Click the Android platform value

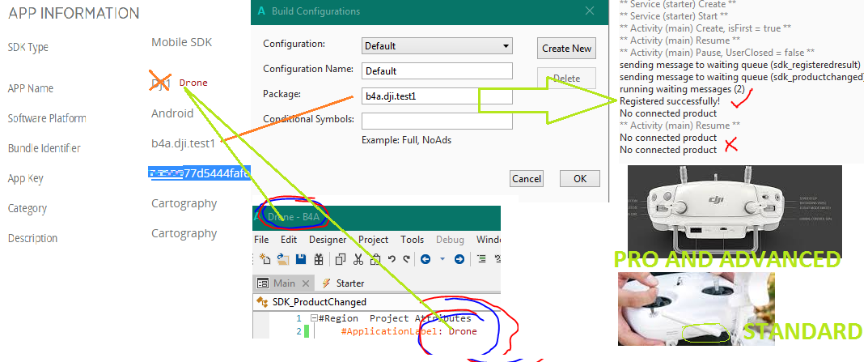tap(172, 113)
